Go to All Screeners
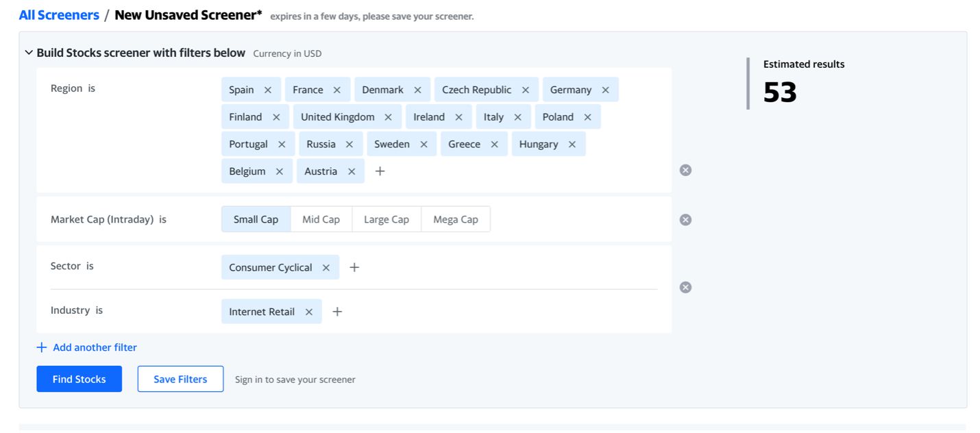The width and height of the screenshot is (980, 433). pos(59,15)
